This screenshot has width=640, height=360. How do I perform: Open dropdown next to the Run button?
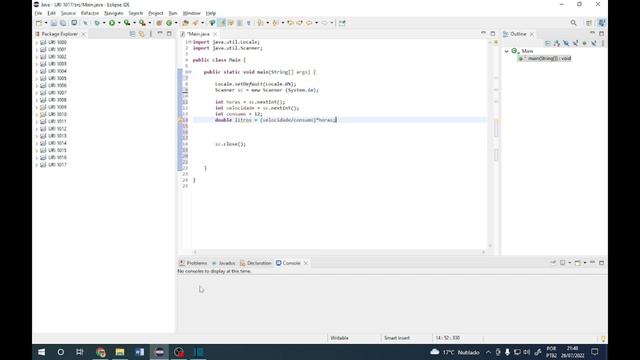tap(119, 23)
